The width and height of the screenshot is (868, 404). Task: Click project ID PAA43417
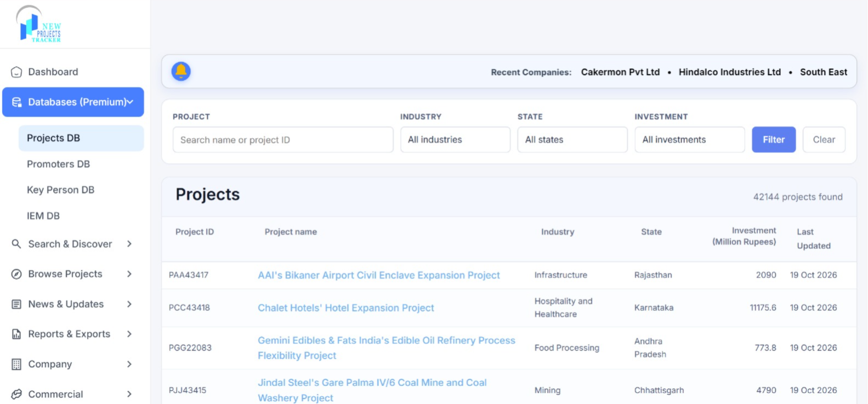coord(189,275)
